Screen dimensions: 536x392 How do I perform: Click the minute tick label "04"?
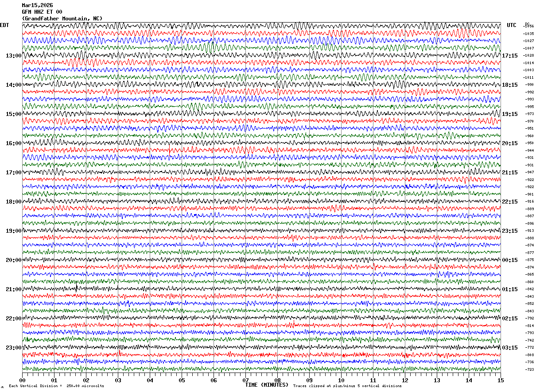(x=150, y=380)
